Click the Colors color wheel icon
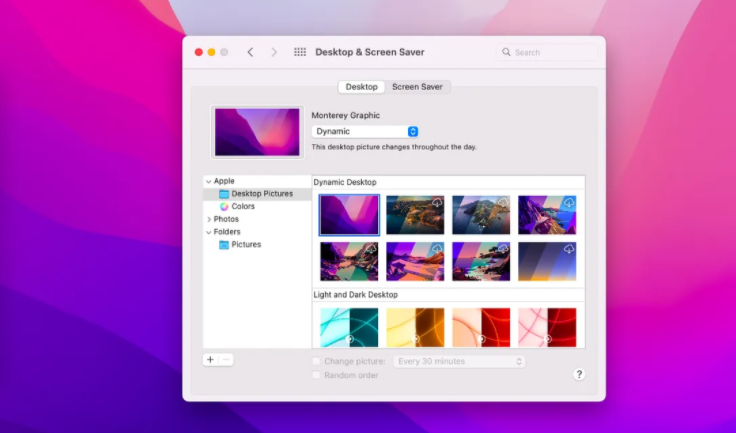The height and width of the screenshot is (433, 736). tap(224, 207)
